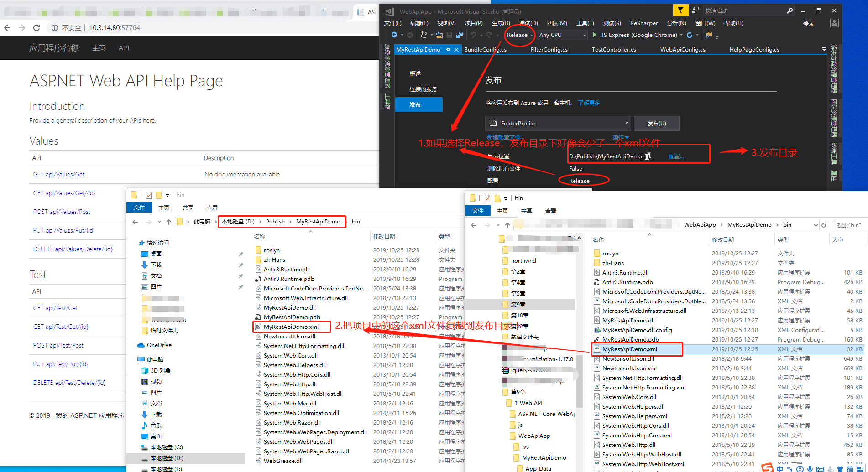Click the 了解更多 learn more link
The image size is (868, 472).
pyautogui.click(x=589, y=103)
